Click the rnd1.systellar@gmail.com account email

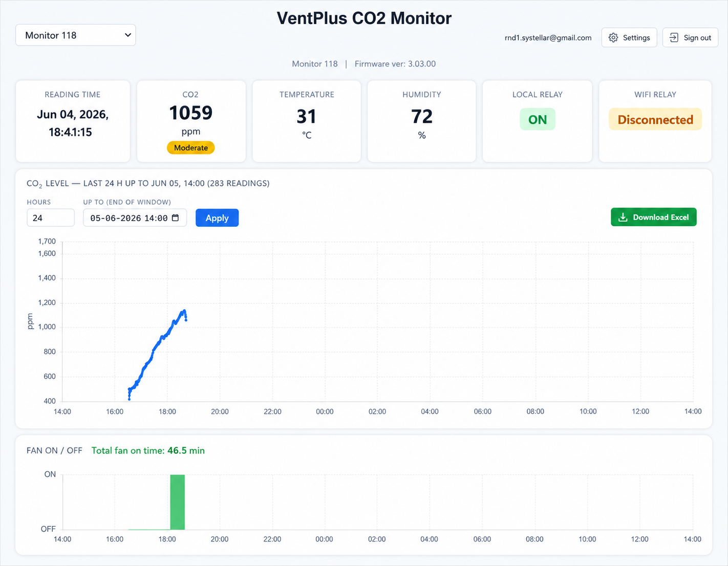548,38
